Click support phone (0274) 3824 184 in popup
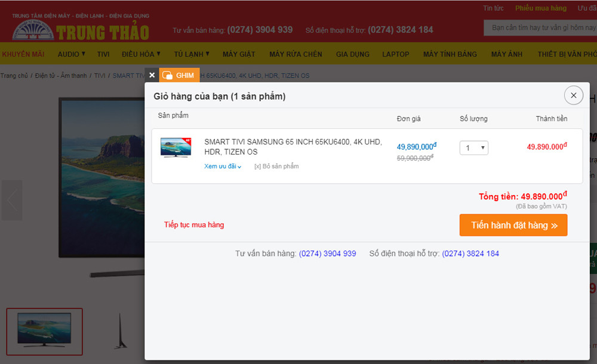The image size is (597, 364). (x=470, y=254)
